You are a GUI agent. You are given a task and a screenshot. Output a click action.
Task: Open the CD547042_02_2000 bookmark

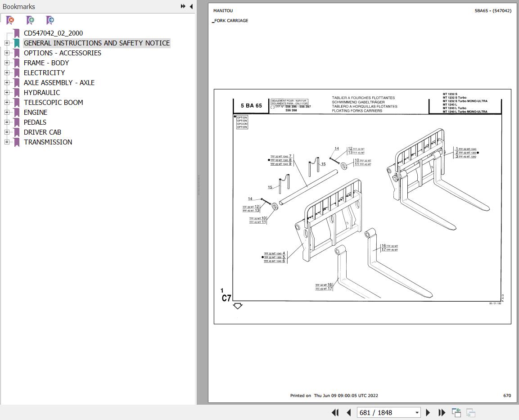click(53, 33)
